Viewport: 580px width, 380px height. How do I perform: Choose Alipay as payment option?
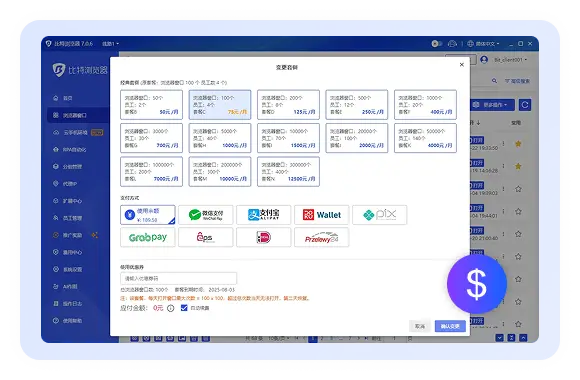tap(264, 215)
